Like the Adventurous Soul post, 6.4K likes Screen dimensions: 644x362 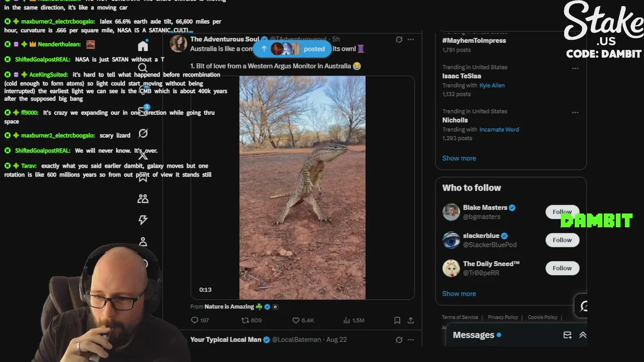tap(296, 320)
